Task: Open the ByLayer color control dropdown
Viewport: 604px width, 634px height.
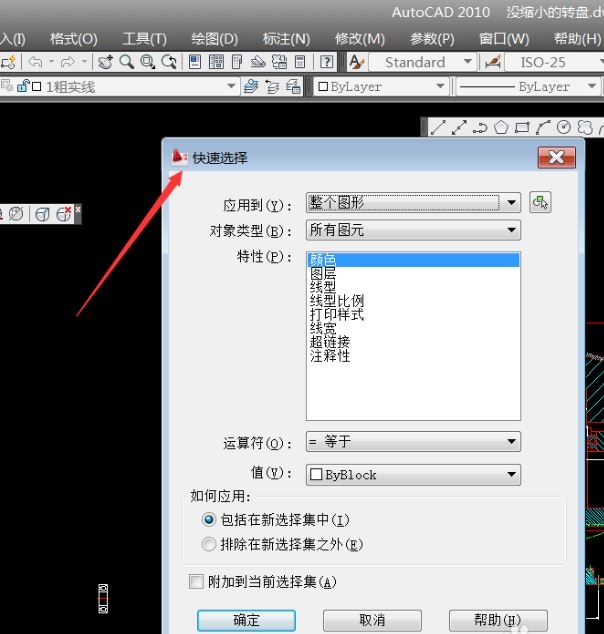Action: 379,87
